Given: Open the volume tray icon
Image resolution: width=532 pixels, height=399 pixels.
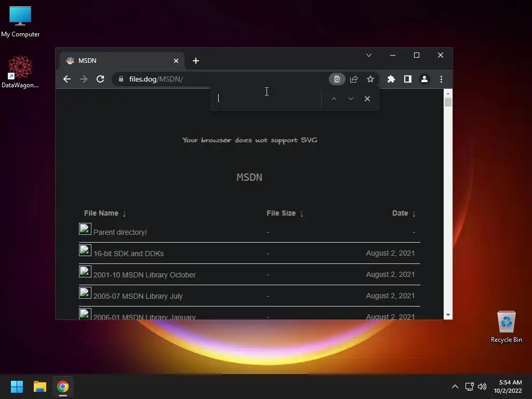Looking at the screenshot, I should tap(482, 387).
